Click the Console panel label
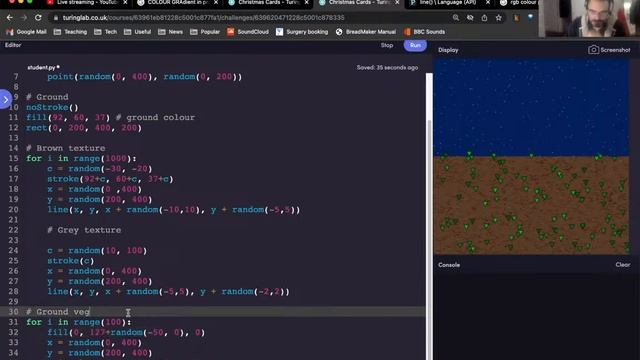This screenshot has height=360, width=640. (449, 265)
